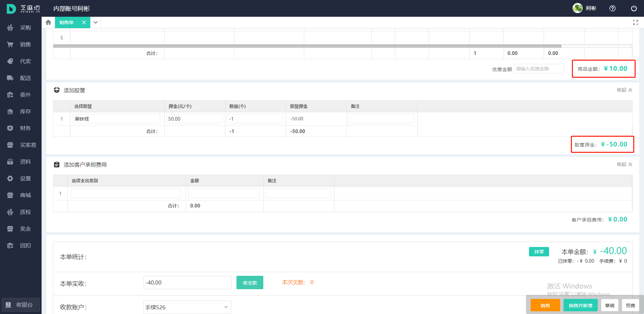
Task: Focus the 胶筐 备注 input field
Action: point(381,119)
